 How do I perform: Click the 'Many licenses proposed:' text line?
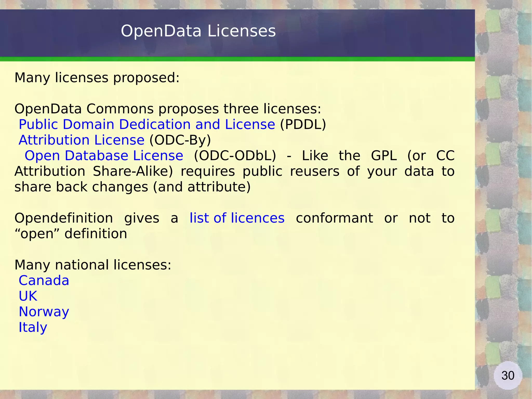coord(97,78)
